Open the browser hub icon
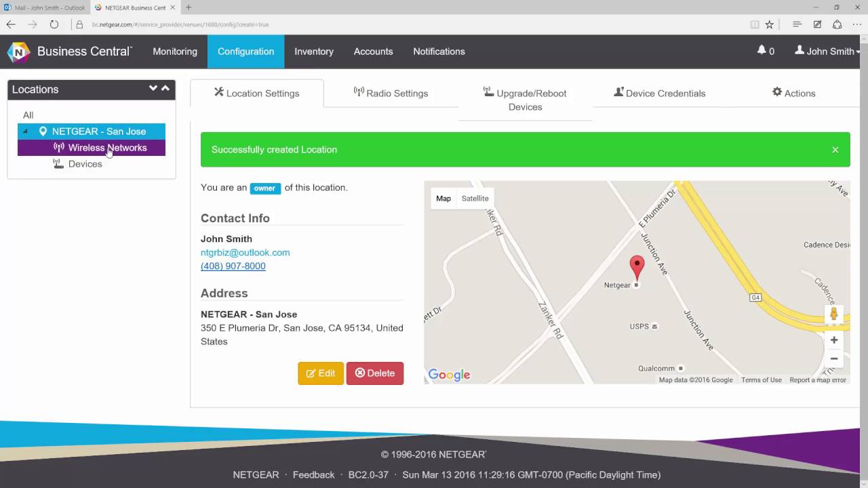868x488 pixels. click(x=797, y=24)
